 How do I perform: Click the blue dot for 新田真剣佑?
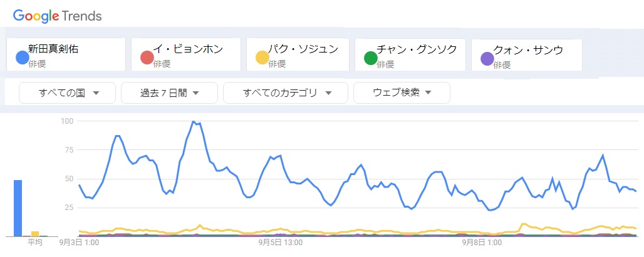pos(22,59)
